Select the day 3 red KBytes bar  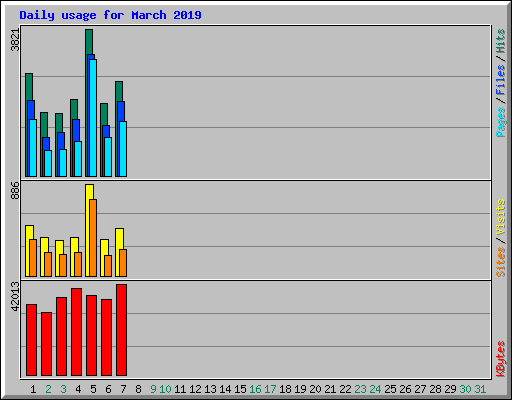[61, 337]
